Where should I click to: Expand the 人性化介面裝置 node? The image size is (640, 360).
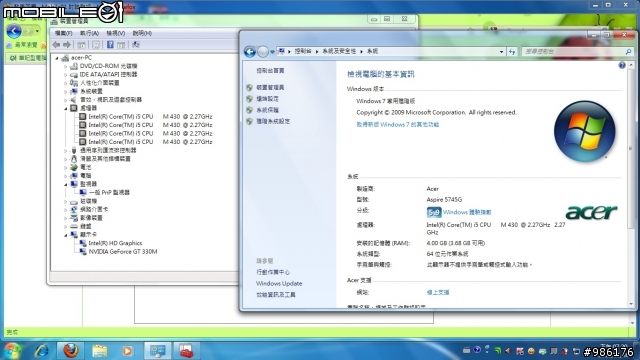(x=65, y=83)
